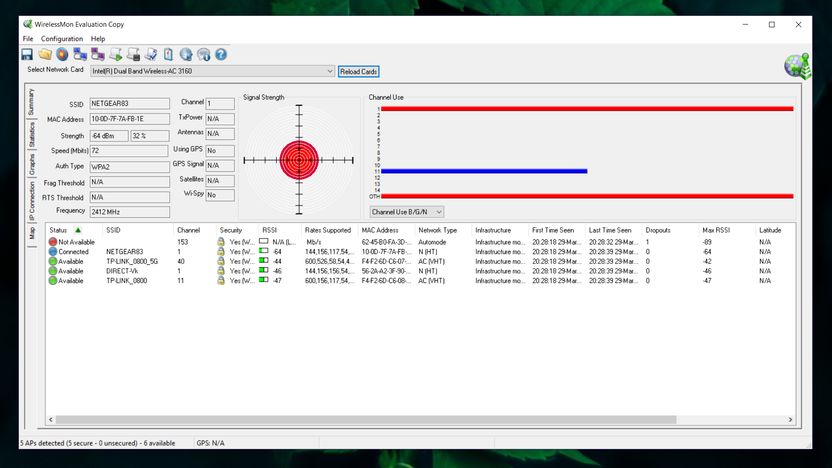This screenshot has width=832, height=468.
Task: Click the red signal strength target
Action: [299, 160]
